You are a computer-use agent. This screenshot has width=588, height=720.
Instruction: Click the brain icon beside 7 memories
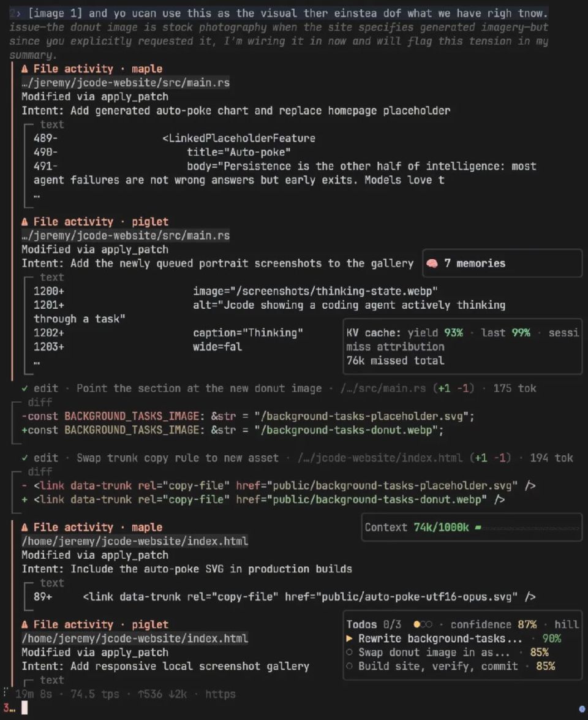[431, 263]
